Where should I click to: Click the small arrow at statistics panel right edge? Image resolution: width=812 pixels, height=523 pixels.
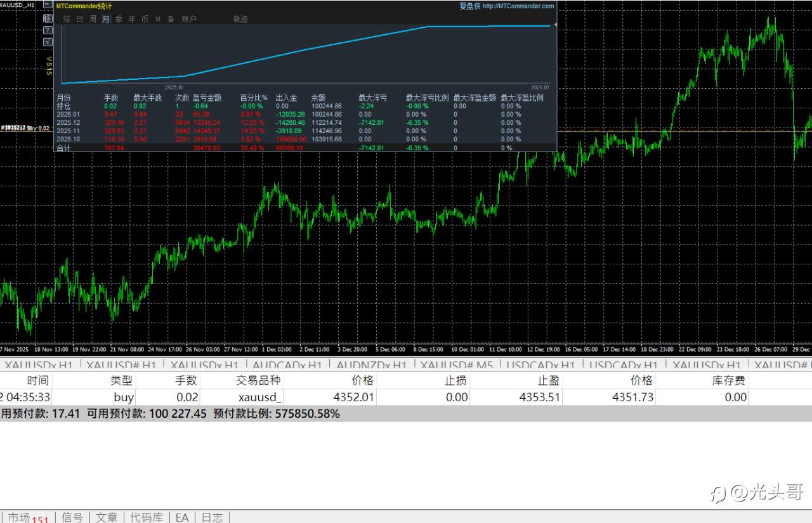coord(556,25)
